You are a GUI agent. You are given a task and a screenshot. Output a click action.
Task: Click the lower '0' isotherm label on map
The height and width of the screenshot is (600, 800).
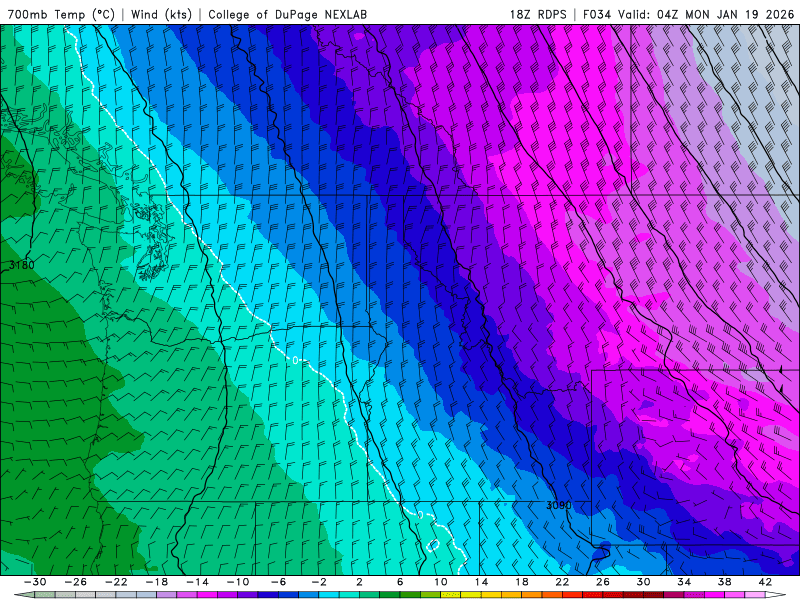(x=420, y=515)
